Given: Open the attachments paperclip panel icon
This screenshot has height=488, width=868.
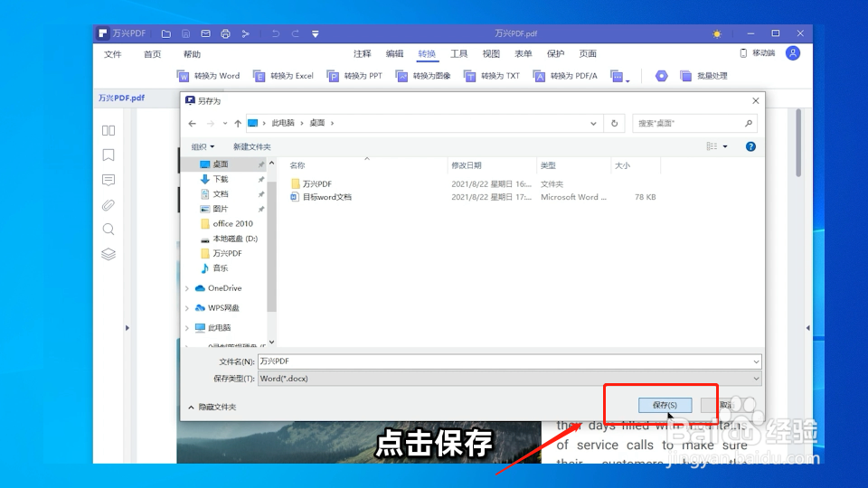Looking at the screenshot, I should coord(108,205).
